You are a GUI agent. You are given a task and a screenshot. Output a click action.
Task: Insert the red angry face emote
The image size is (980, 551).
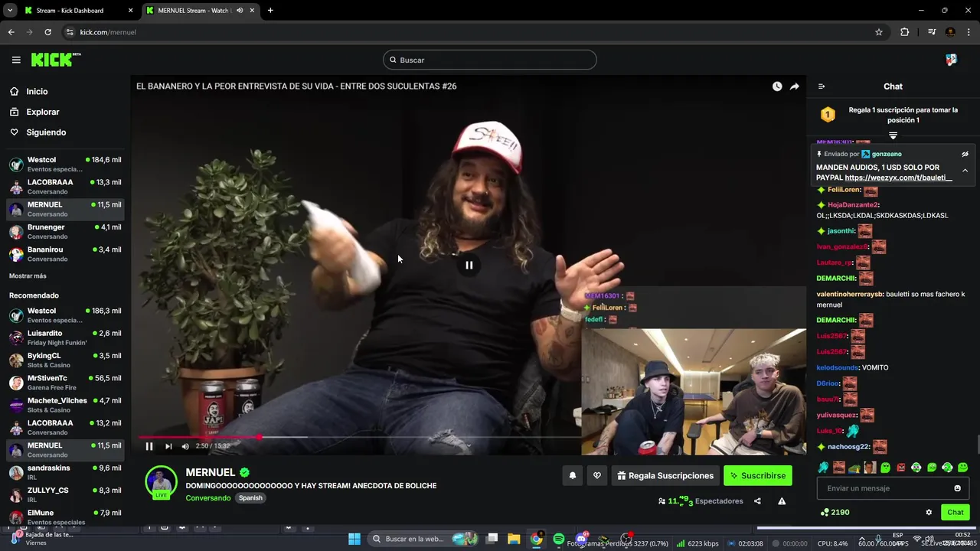point(901,468)
